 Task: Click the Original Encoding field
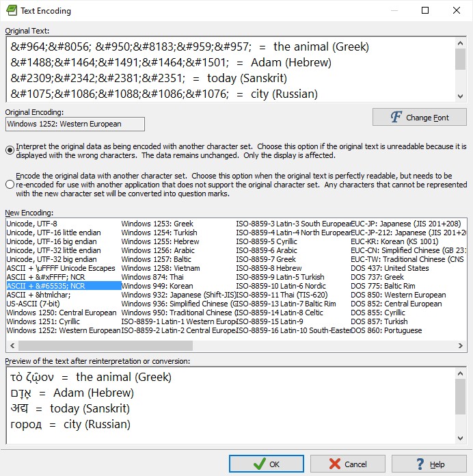point(75,124)
